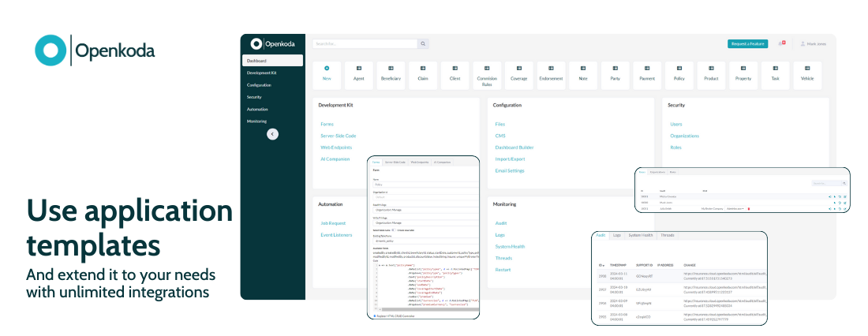
Task: Open the Job Request link
Action: (333, 224)
